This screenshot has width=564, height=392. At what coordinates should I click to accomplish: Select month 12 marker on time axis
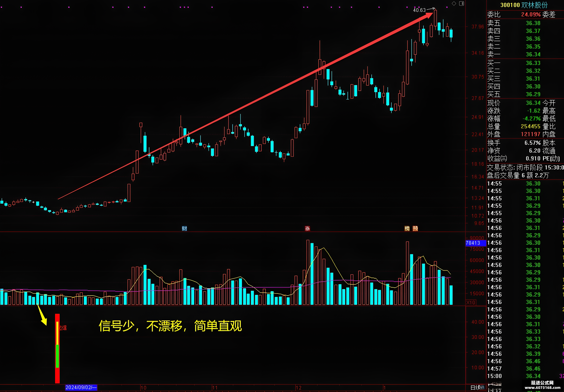tap(298, 388)
